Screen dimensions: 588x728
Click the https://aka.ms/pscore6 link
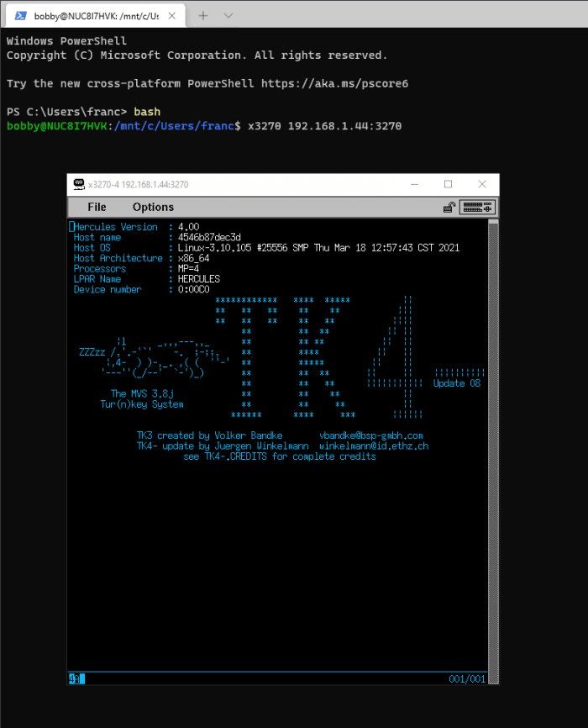pos(334,83)
